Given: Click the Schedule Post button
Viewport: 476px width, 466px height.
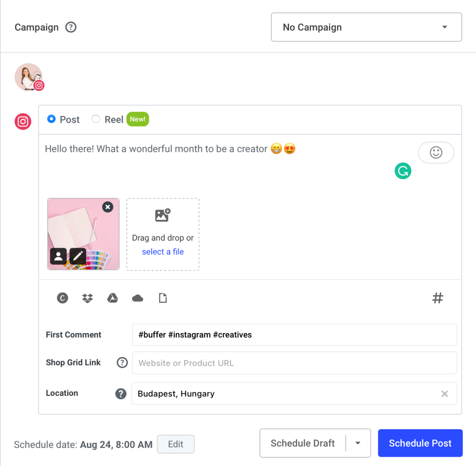Looking at the screenshot, I should [x=420, y=443].
